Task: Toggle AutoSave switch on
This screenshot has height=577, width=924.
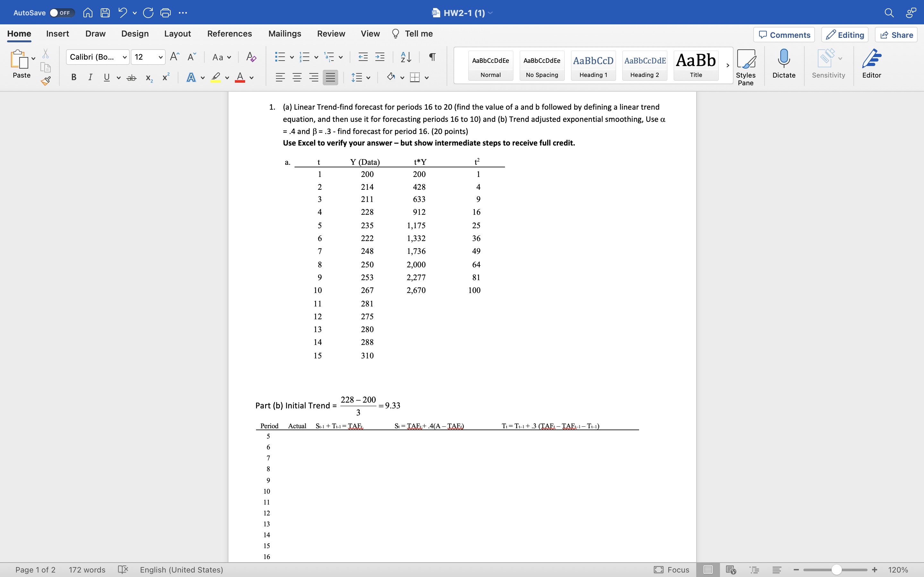Action: pos(61,13)
